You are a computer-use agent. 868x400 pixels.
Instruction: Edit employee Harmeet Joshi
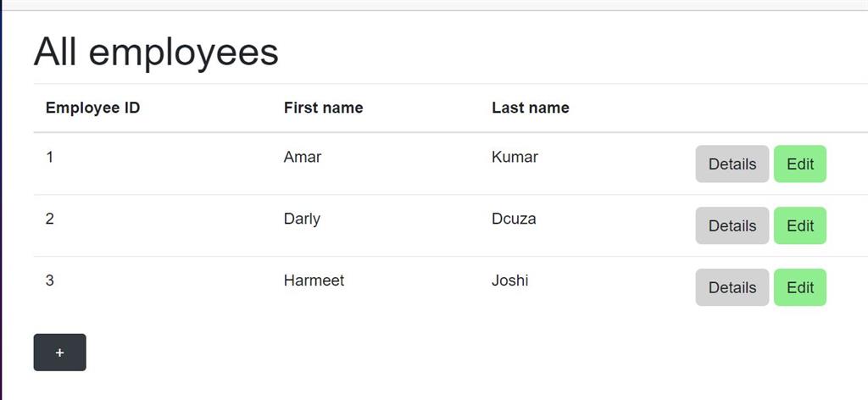coord(800,287)
